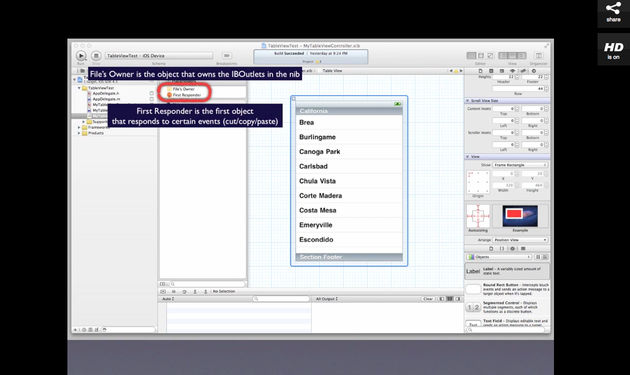This screenshot has height=375, width=630.
Task: Select the Assistant editor mode button
Action: point(481,55)
